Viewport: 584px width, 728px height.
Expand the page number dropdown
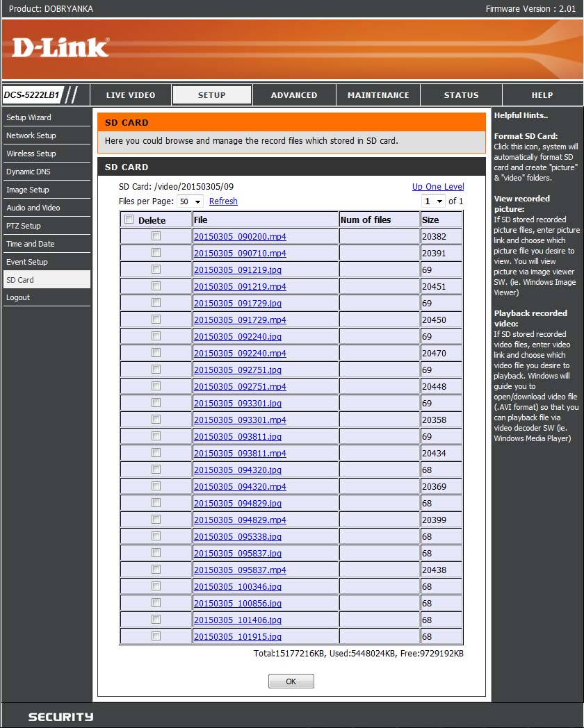tap(433, 201)
